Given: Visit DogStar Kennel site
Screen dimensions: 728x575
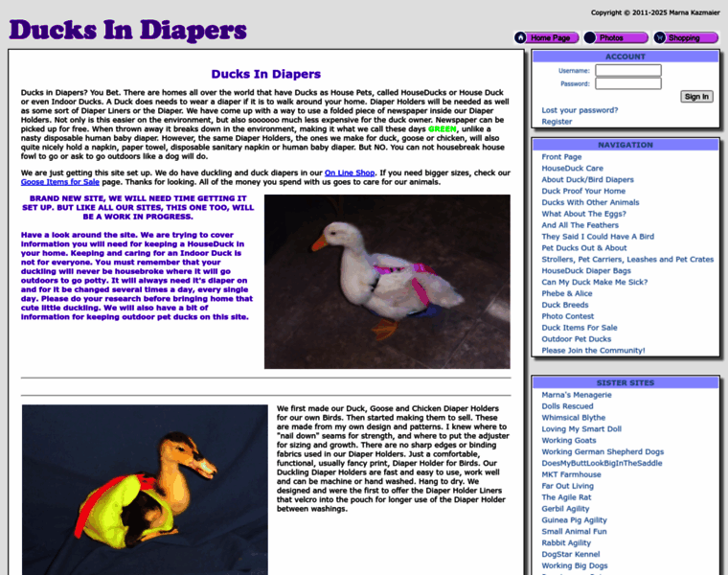Looking at the screenshot, I should (571, 554).
